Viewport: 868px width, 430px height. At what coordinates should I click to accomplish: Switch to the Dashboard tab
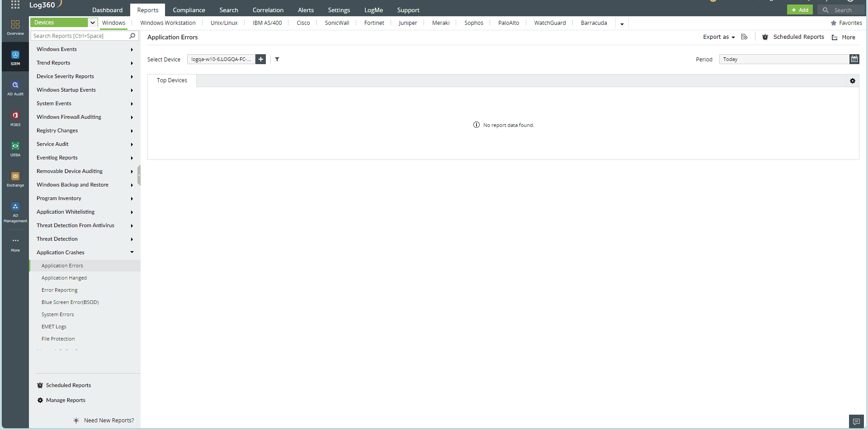(107, 10)
